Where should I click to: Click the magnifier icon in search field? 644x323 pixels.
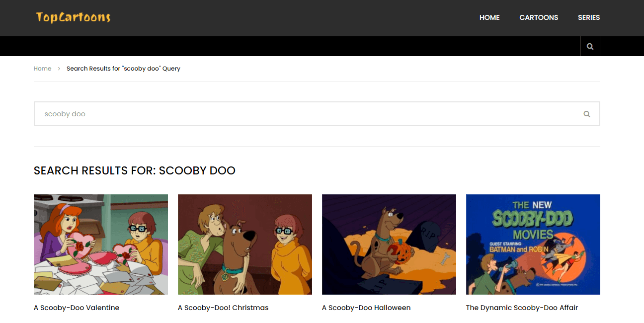pyautogui.click(x=587, y=114)
